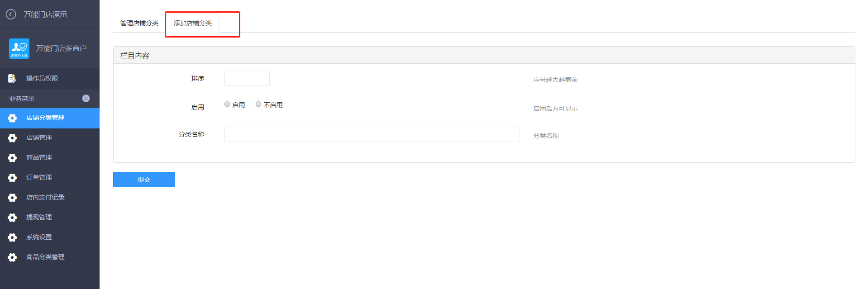This screenshot has height=289, width=868.
Task: Focus the 分类名称 text input field
Action: pyautogui.click(x=372, y=134)
